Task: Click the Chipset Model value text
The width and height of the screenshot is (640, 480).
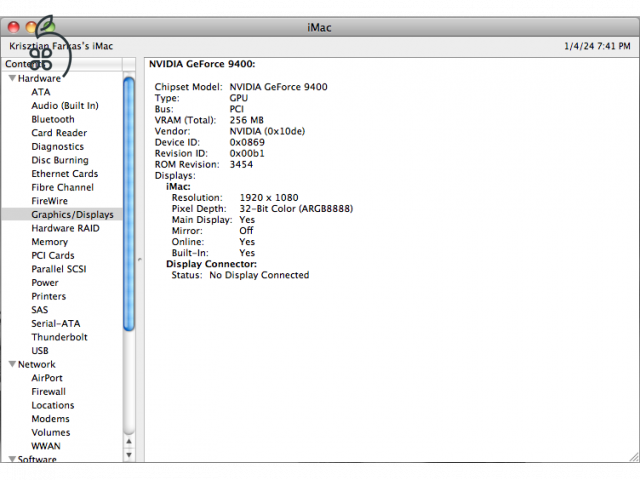Action: 278,87
